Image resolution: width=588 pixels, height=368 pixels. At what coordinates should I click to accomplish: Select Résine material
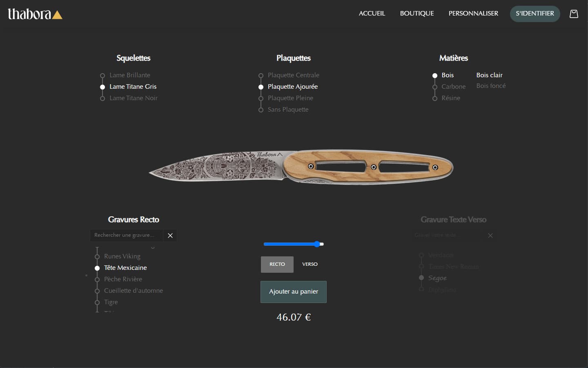pyautogui.click(x=450, y=98)
